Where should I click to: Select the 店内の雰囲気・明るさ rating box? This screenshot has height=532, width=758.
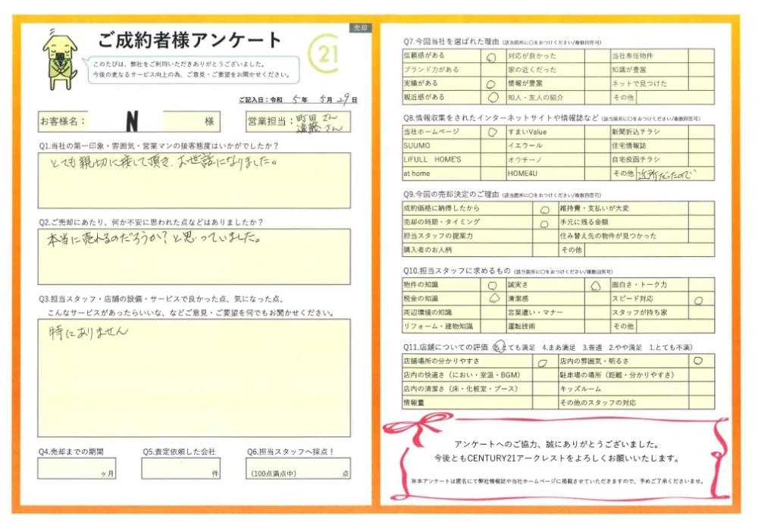pyautogui.click(x=700, y=361)
